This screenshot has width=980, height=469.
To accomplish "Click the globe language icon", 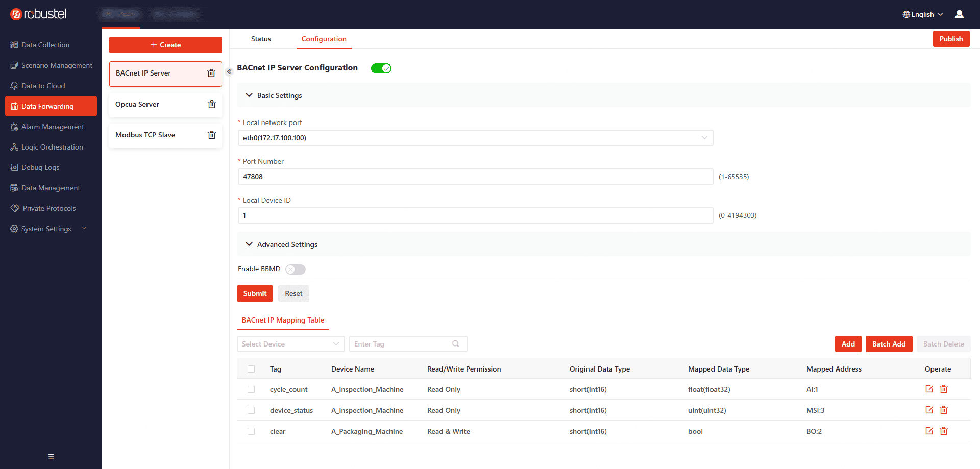I will pos(906,14).
